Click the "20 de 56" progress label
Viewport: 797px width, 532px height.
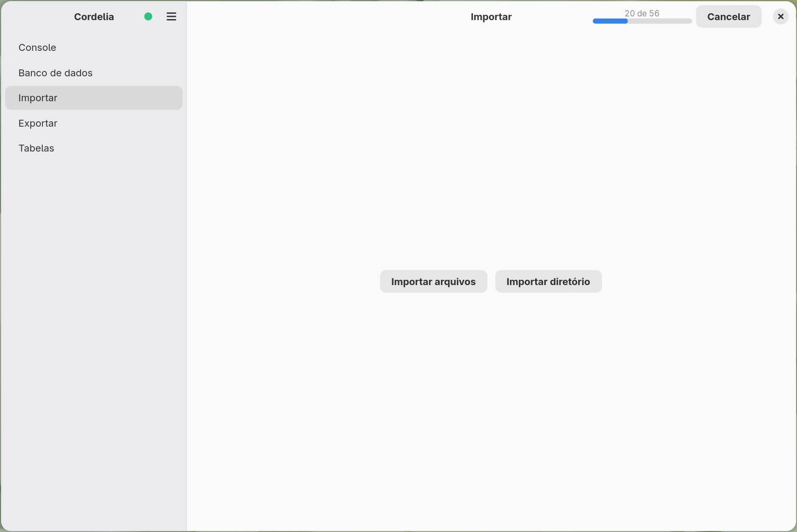pos(642,13)
